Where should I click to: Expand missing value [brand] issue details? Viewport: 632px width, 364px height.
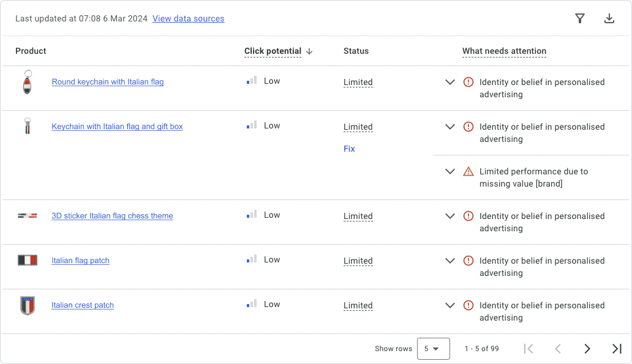pyautogui.click(x=450, y=171)
